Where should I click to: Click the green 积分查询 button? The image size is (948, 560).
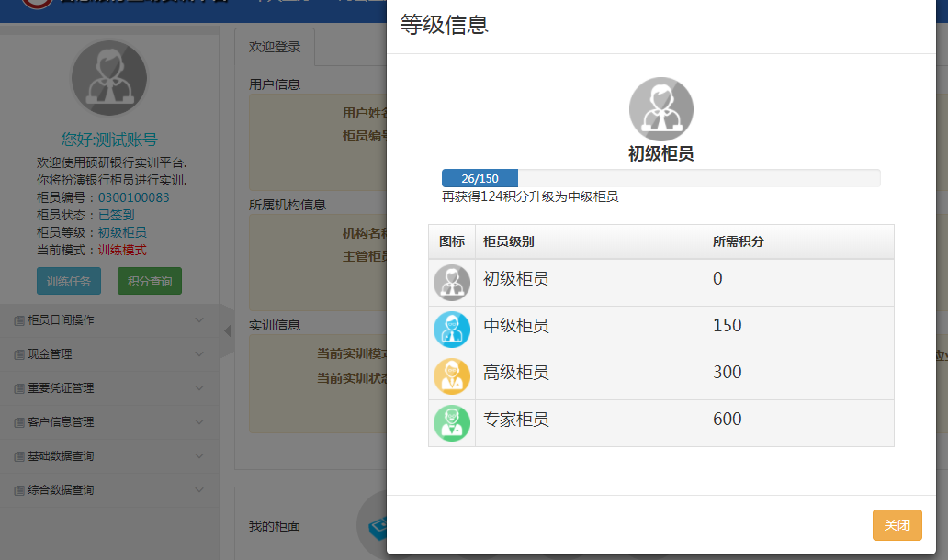150,281
